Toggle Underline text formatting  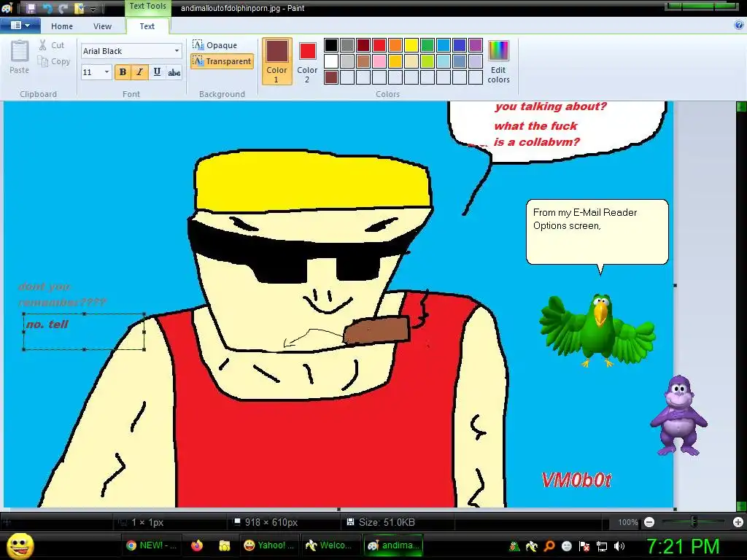(157, 72)
